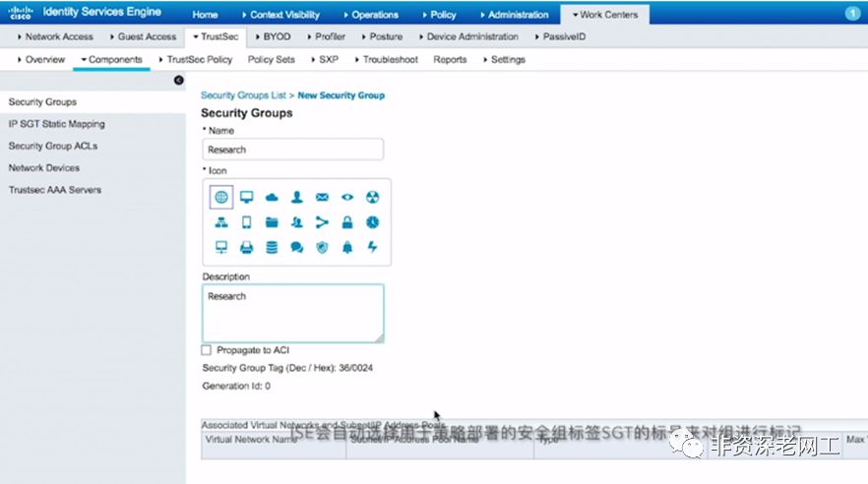
Task: Pick the eye icon
Action: pyautogui.click(x=347, y=197)
